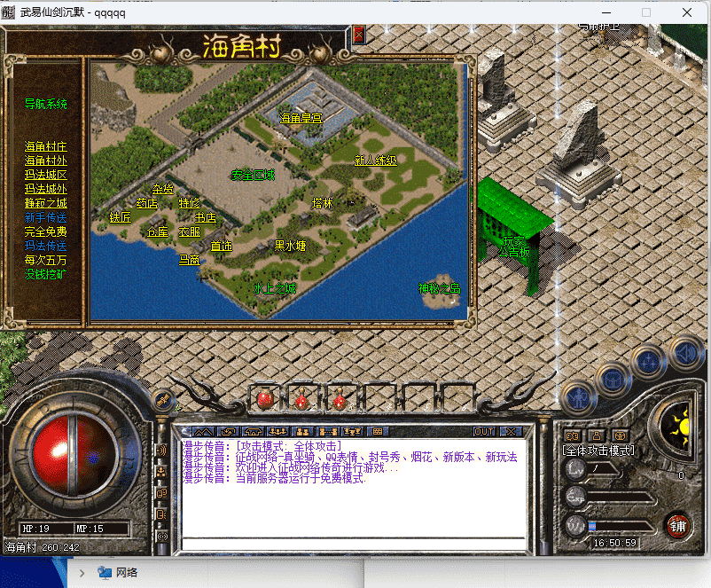Click the 塔林 label on the map
711x588 pixels.
click(x=323, y=203)
